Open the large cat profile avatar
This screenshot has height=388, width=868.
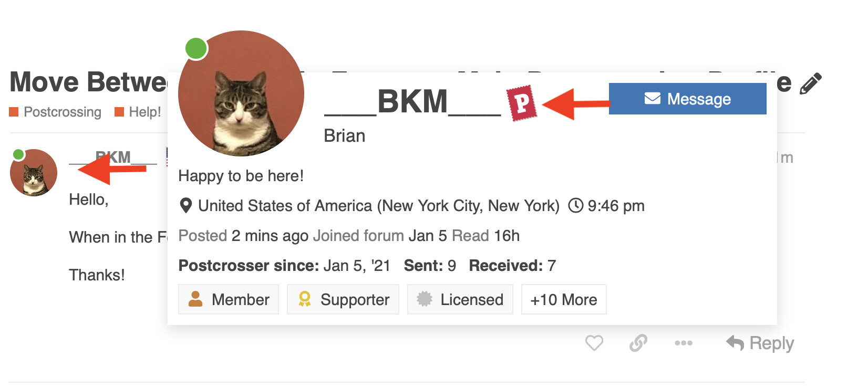pyautogui.click(x=241, y=93)
